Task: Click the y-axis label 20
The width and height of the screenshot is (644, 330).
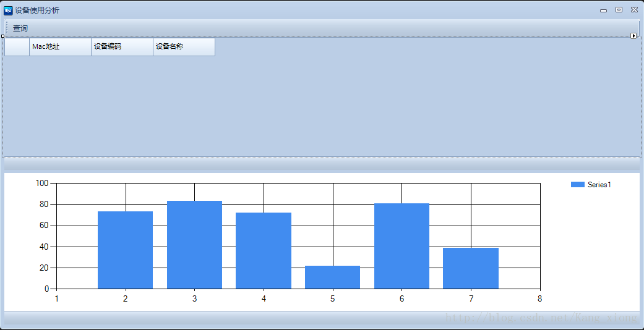Action: click(x=45, y=268)
